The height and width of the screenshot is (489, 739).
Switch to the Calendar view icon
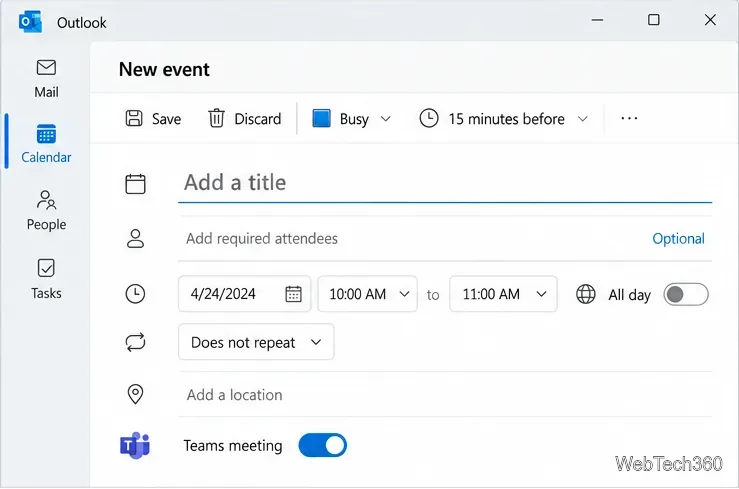tap(46, 134)
